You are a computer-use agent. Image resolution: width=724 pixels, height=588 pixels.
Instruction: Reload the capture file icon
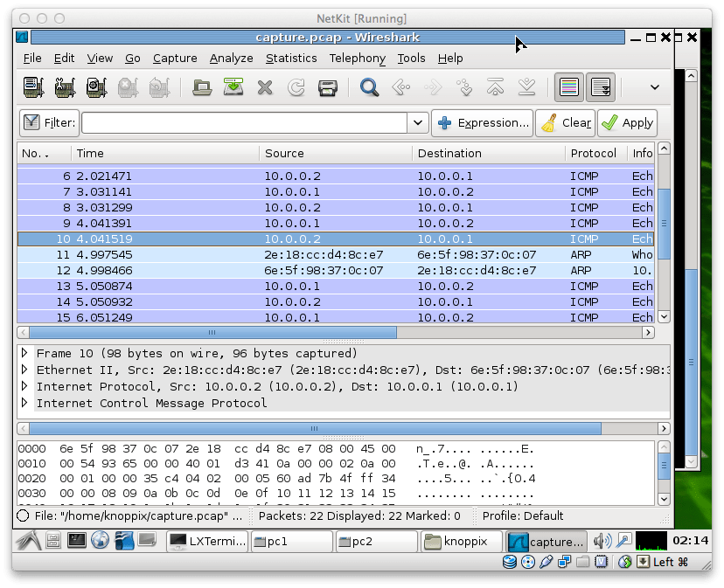pos(296,87)
